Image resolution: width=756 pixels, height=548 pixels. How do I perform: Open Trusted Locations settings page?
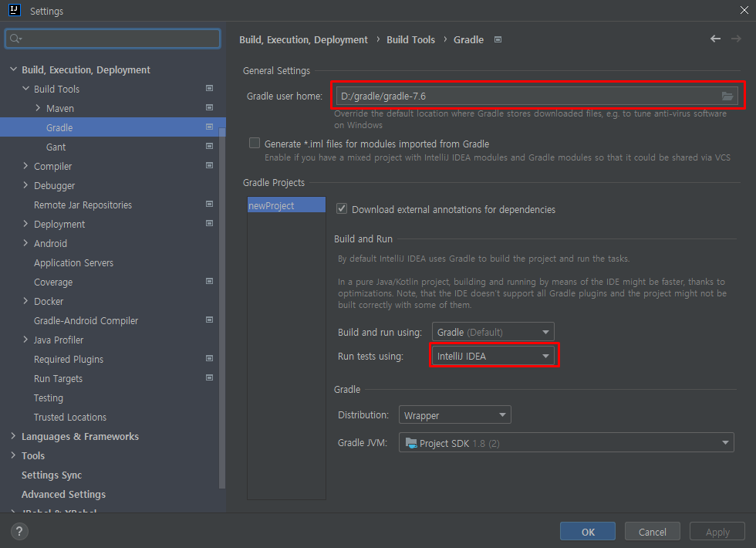(70, 418)
